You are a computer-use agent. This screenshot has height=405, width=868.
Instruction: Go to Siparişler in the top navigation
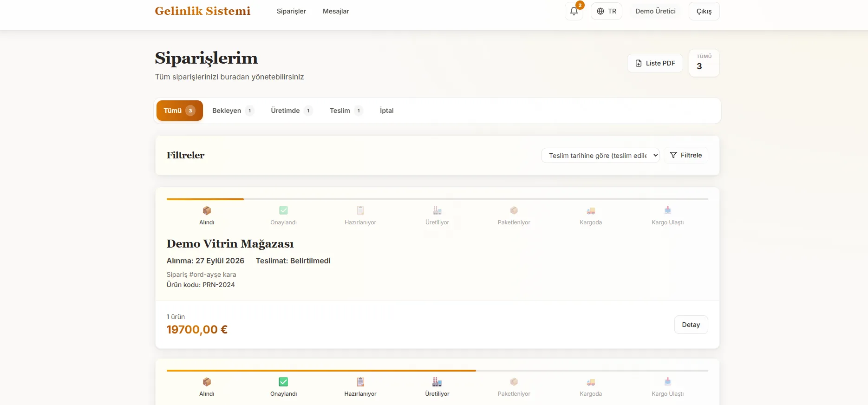pos(291,11)
